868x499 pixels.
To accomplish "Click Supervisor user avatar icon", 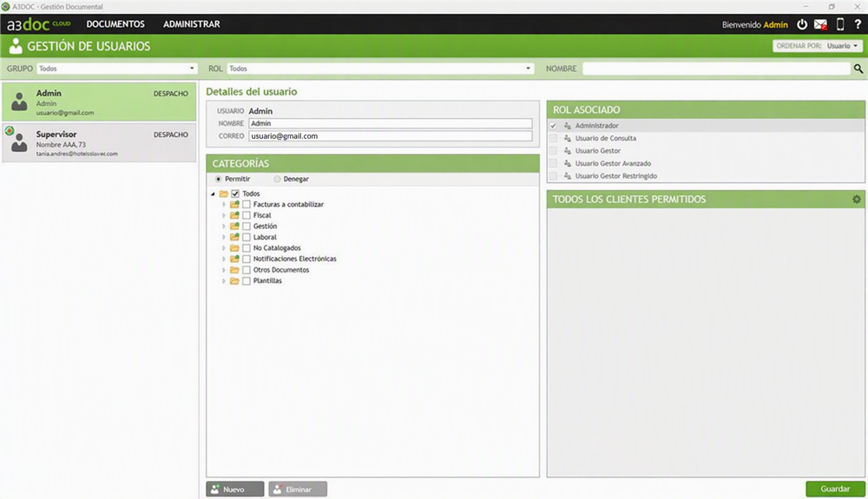I will tap(19, 142).
